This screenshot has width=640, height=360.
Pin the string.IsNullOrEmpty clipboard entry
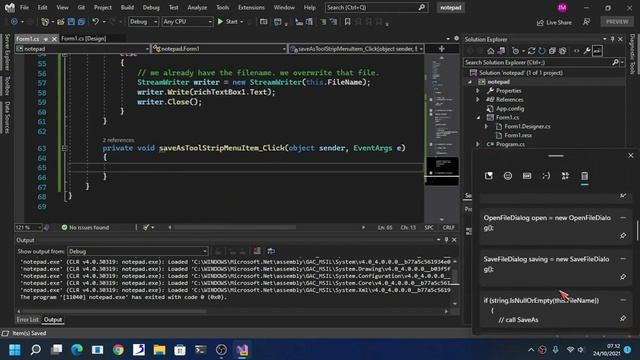[x=623, y=318]
